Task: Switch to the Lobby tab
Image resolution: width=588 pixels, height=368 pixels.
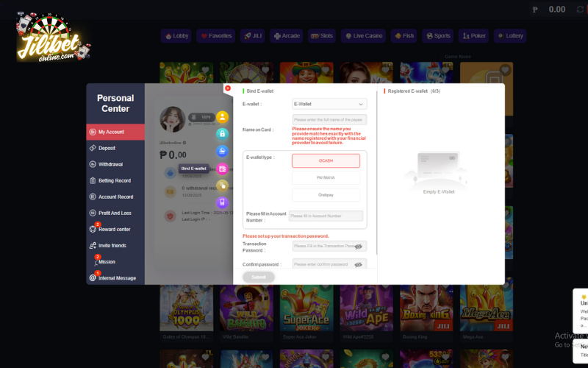Action: (x=176, y=36)
